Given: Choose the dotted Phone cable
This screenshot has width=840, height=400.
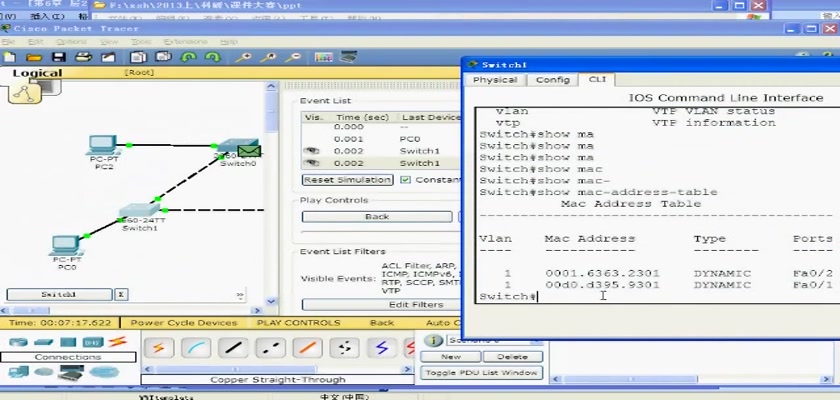Looking at the screenshot, I should coord(344,348).
